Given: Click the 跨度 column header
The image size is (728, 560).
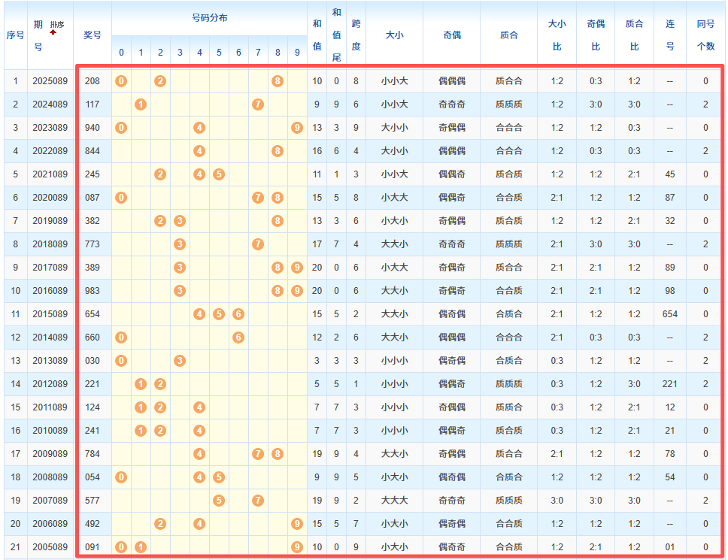Looking at the screenshot, I should [x=356, y=35].
